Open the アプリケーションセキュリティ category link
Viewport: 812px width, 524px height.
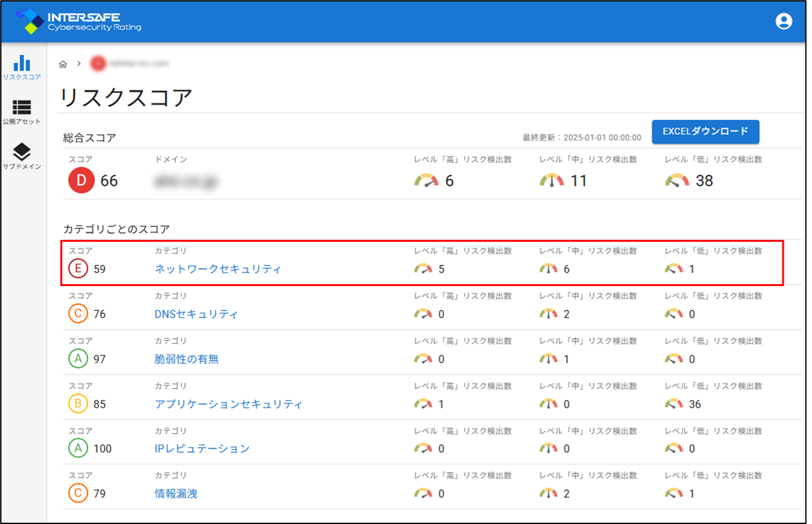pos(229,404)
